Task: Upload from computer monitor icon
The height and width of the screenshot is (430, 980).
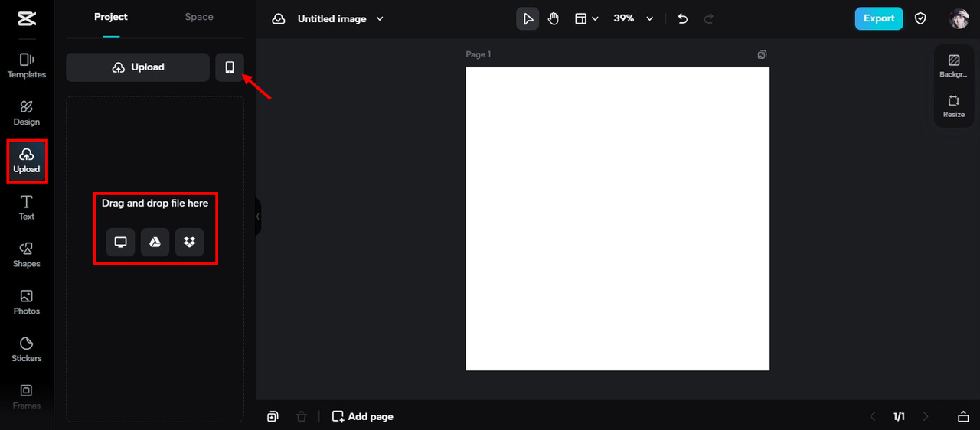Action: (x=120, y=243)
